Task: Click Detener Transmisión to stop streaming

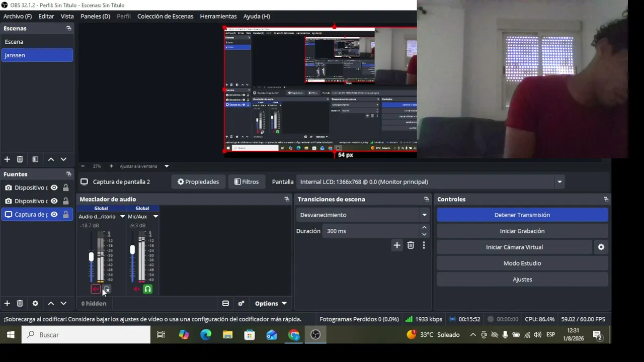Action: [522, 215]
